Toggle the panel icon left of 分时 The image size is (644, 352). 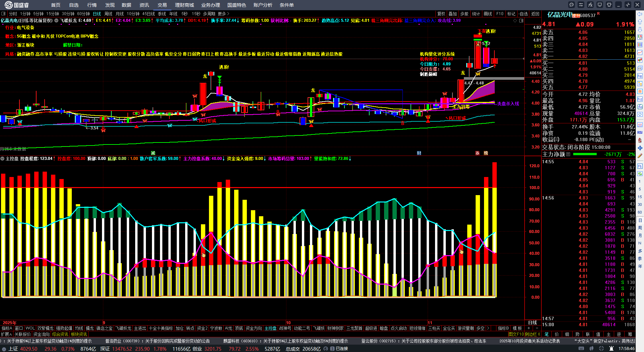(x=3, y=14)
